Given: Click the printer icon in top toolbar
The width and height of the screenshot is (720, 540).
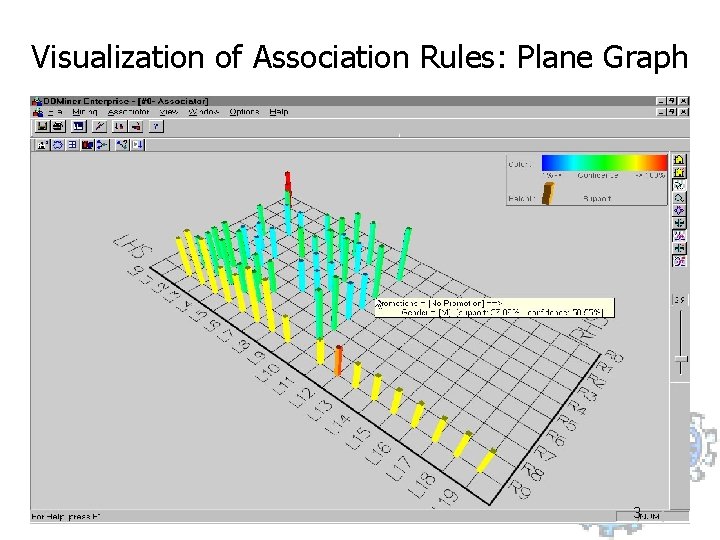Looking at the screenshot, I should pyautogui.click(x=58, y=126).
